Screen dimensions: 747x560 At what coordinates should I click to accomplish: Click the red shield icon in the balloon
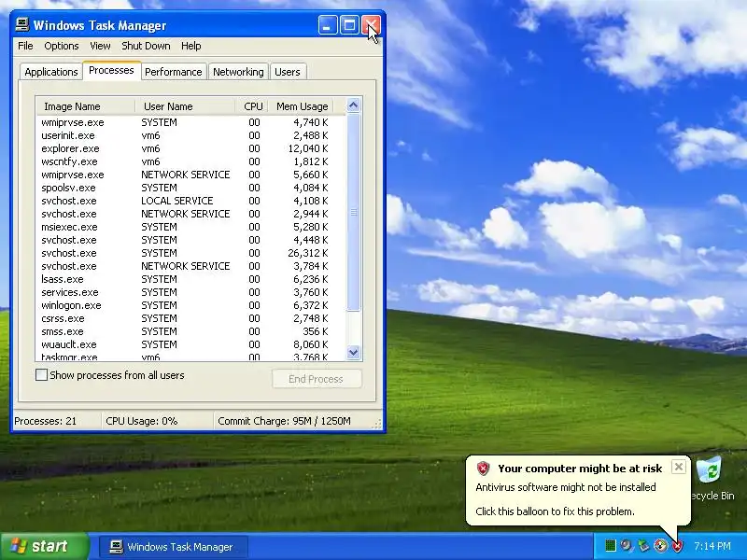pyautogui.click(x=483, y=469)
